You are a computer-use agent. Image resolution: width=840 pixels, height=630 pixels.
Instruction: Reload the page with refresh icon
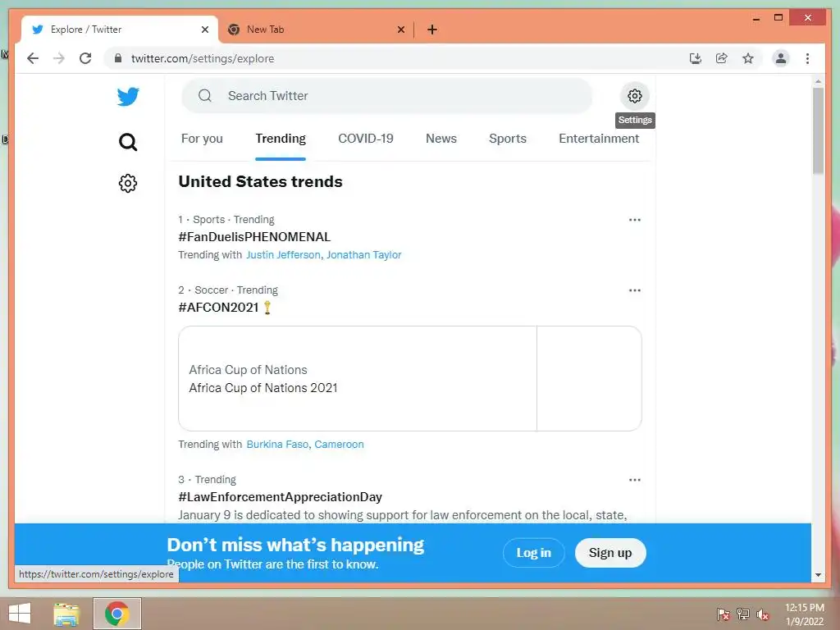[x=85, y=58]
